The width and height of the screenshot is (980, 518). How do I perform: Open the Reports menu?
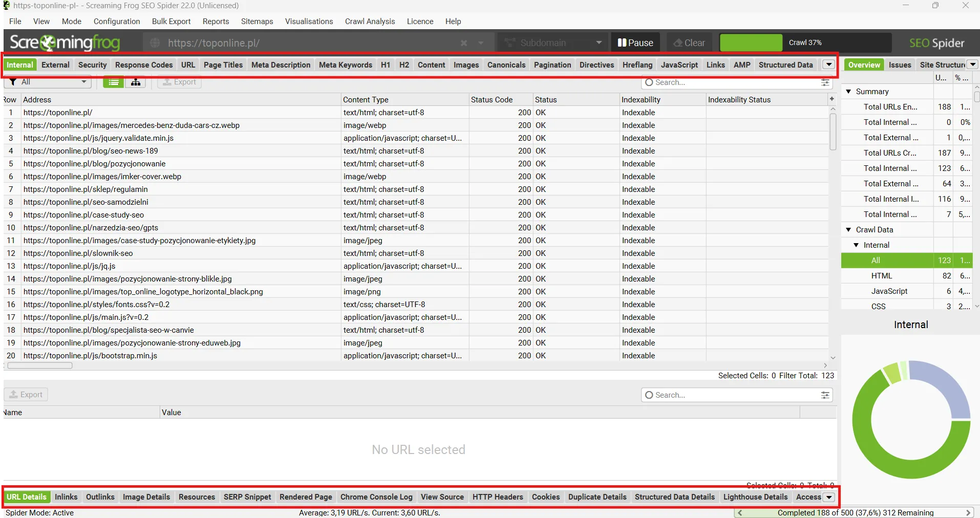[x=216, y=21]
